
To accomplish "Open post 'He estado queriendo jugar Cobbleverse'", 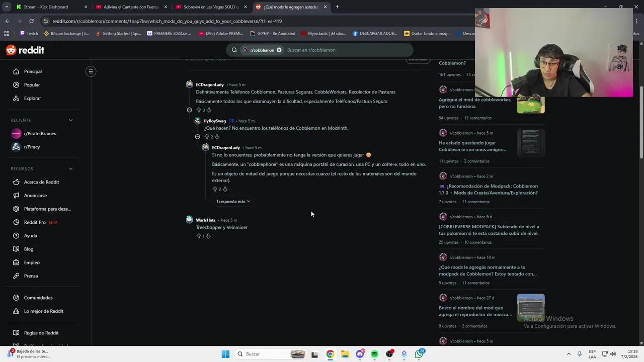I will (x=473, y=146).
